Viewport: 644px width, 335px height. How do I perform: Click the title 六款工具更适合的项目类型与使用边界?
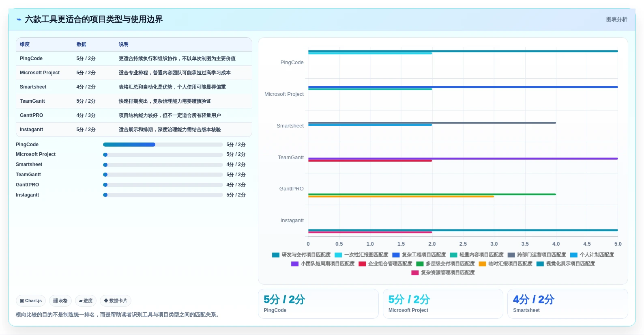(94, 19)
